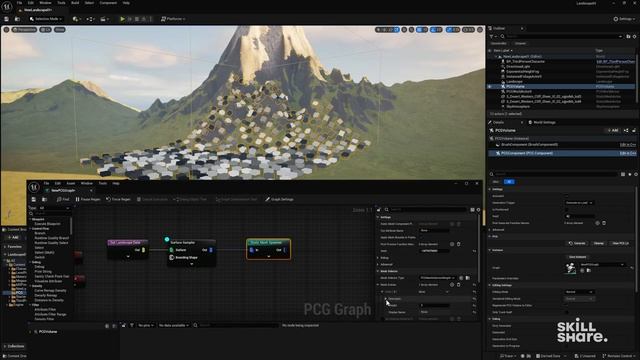Expand the Surface Sampler node bottom chevron
The image size is (640, 360).
point(191,264)
